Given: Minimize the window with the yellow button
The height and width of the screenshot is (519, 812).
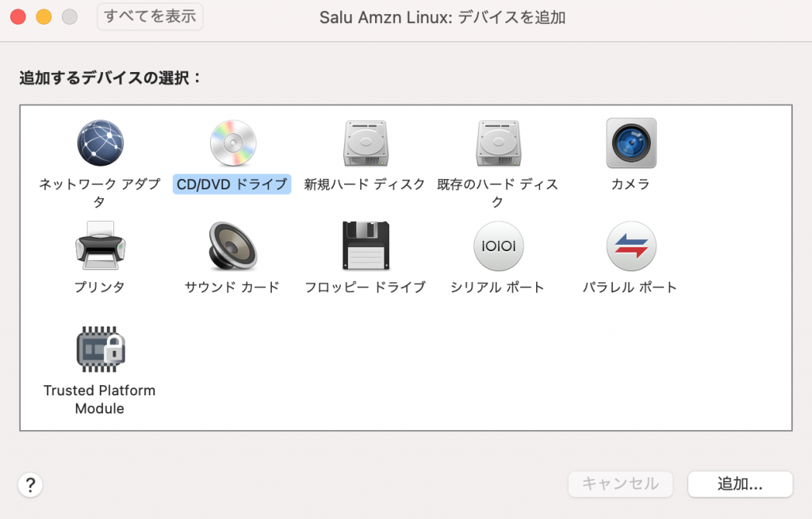Looking at the screenshot, I should click(x=44, y=14).
